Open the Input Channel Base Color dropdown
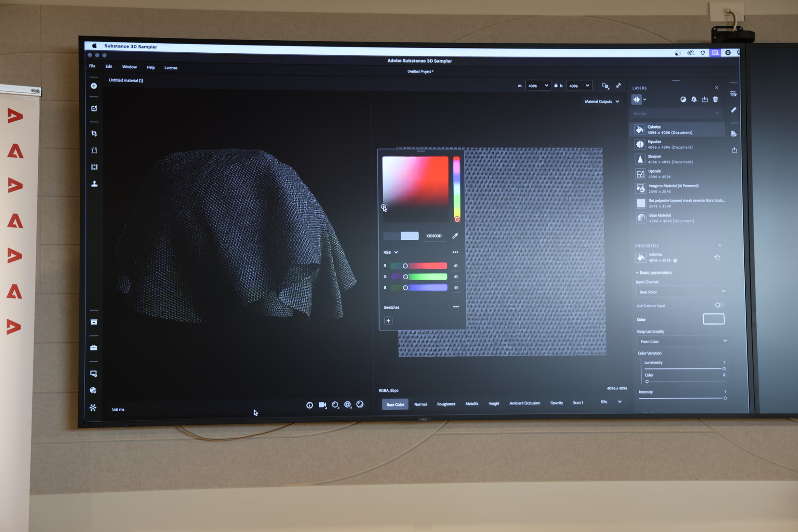 682,292
